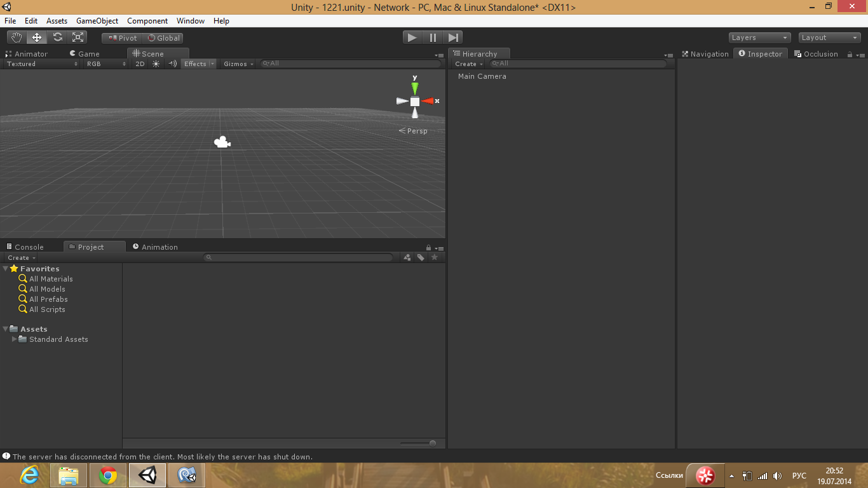
Task: Open the Gizmos dropdown
Action: coord(238,64)
